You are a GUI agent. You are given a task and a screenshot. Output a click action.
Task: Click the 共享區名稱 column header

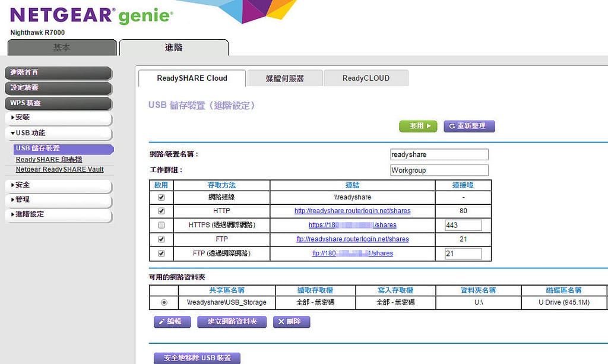[227, 290]
